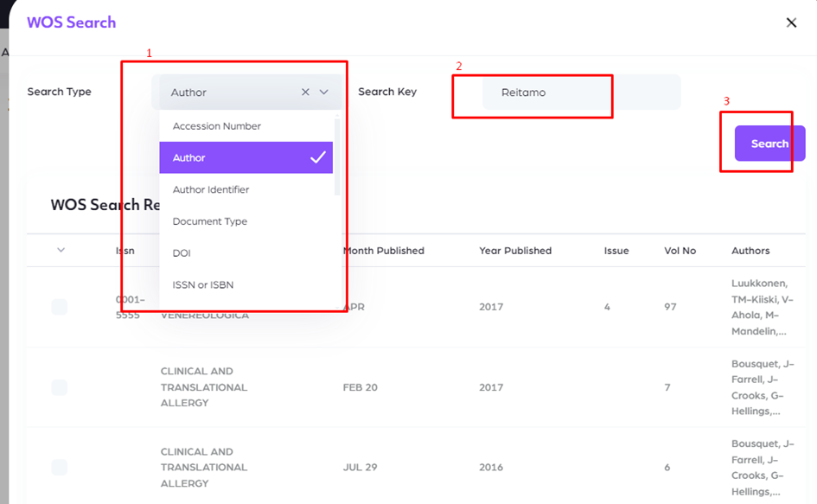Image resolution: width=817 pixels, height=504 pixels.
Task: Tick checkbox for 2017 APR result row
Action: point(60,307)
